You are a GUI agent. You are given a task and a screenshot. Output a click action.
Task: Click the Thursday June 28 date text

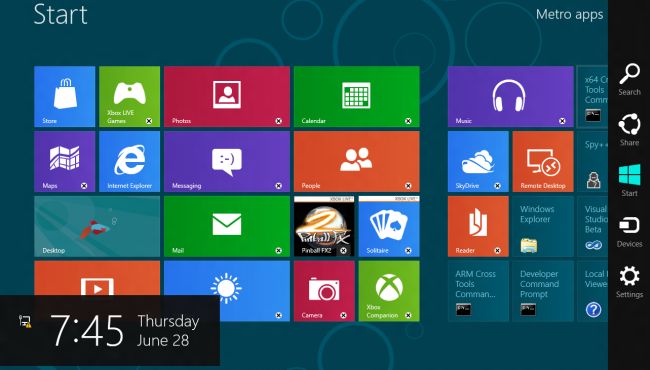point(168,331)
